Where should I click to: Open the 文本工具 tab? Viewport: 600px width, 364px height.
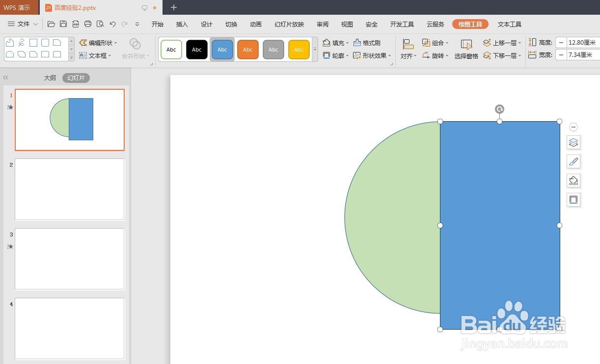(x=510, y=24)
